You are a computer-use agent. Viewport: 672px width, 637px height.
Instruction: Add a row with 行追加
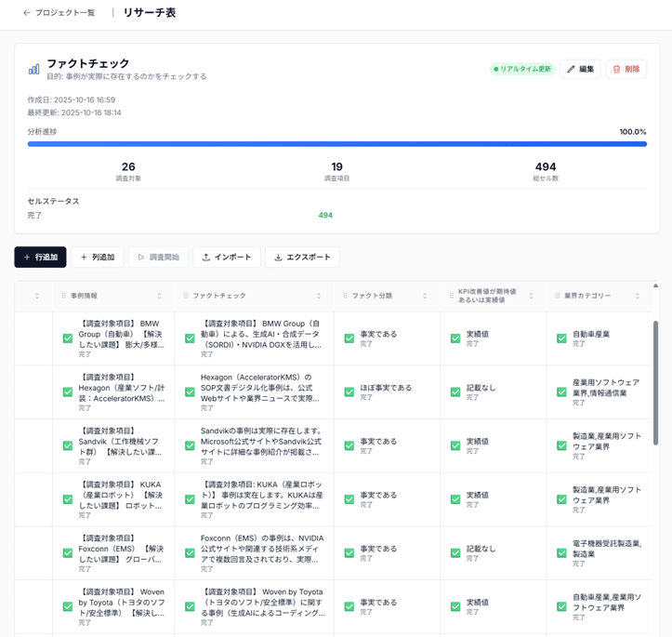coord(40,258)
